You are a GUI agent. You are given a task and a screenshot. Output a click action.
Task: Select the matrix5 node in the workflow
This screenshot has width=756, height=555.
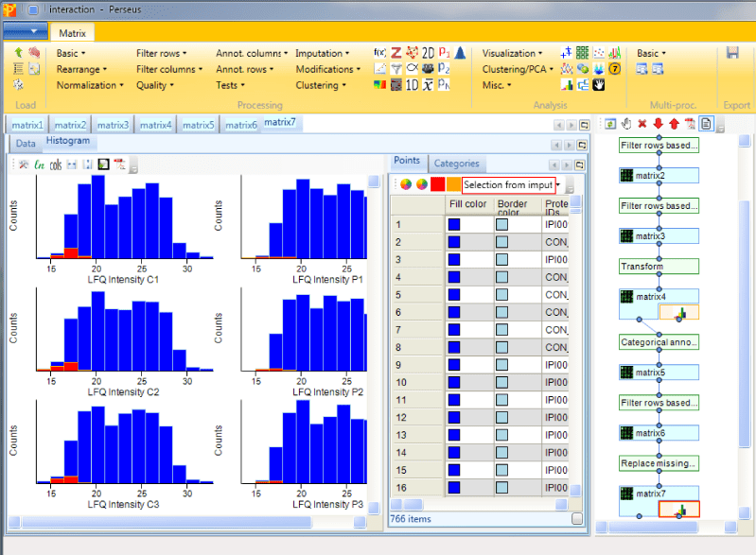(x=659, y=373)
